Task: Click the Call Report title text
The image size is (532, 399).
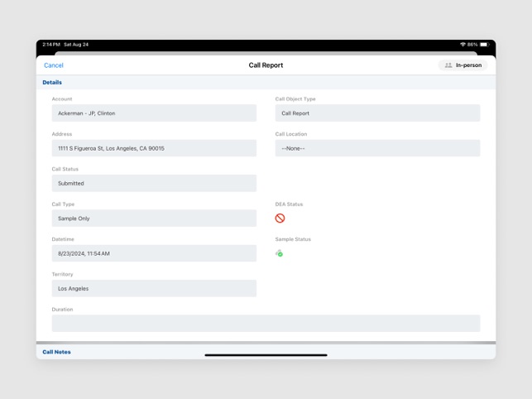Action: tap(266, 65)
